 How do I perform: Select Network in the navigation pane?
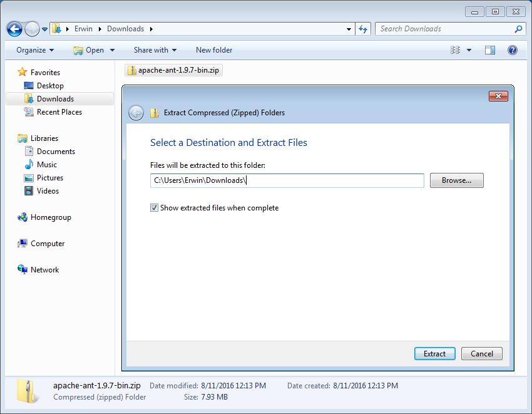click(x=45, y=270)
